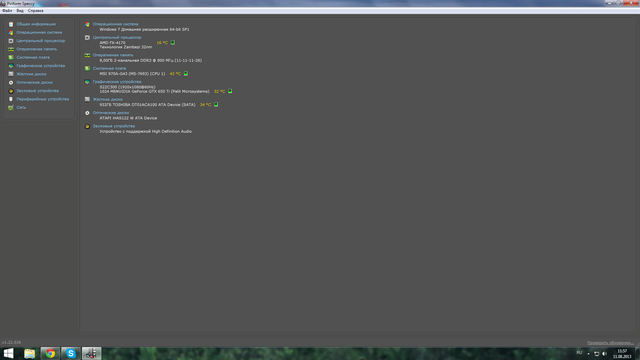
Task: Click the Системная плата sidebar icon
Action: pyautogui.click(x=11, y=58)
